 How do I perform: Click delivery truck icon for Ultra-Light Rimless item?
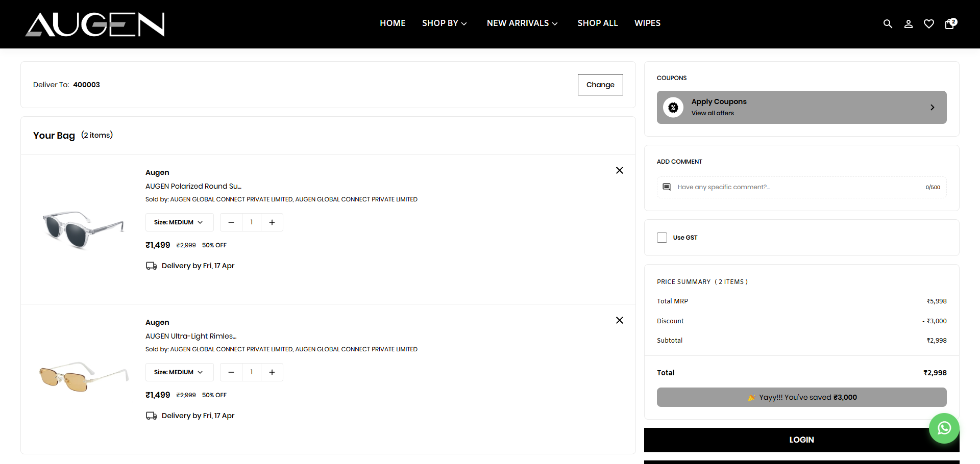152,416
